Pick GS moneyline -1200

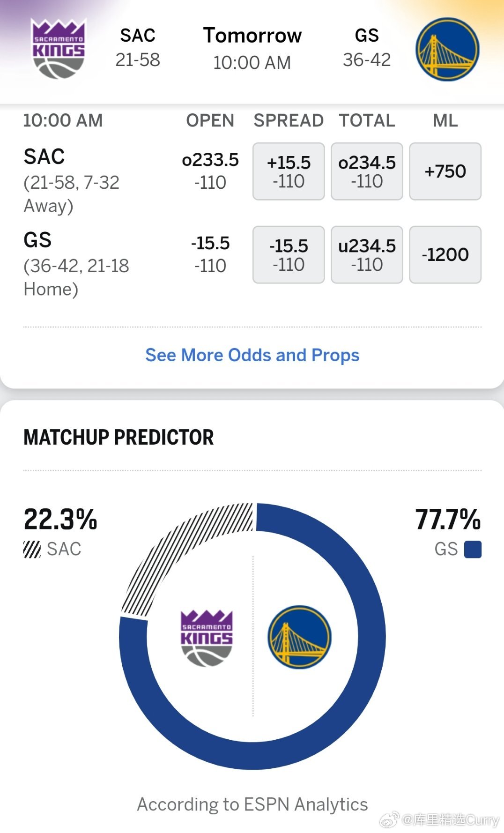[x=445, y=254]
